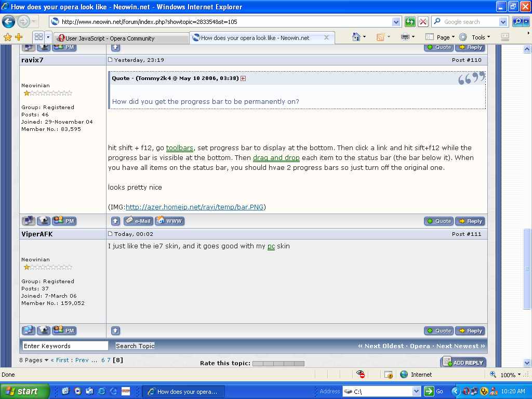
Task: Send PM to ravix7
Action: point(64,221)
